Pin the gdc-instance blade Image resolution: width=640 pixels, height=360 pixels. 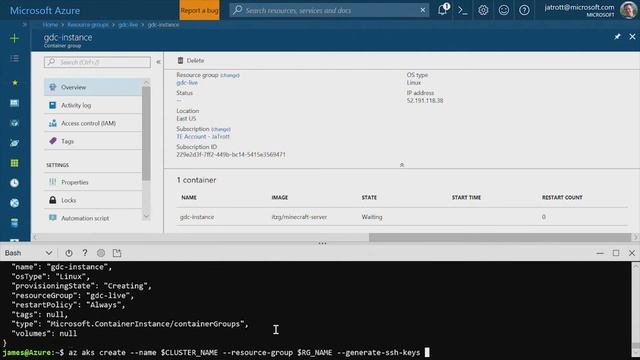click(617, 37)
